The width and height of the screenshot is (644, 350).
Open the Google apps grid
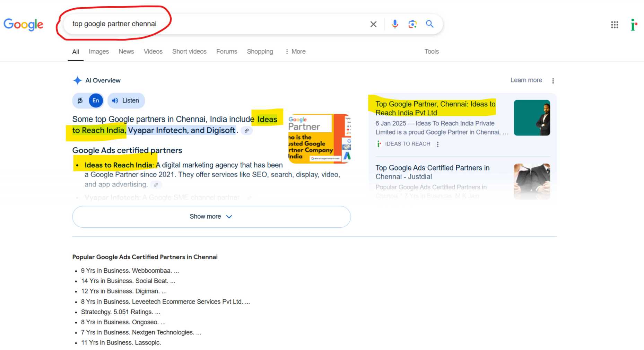tap(614, 25)
